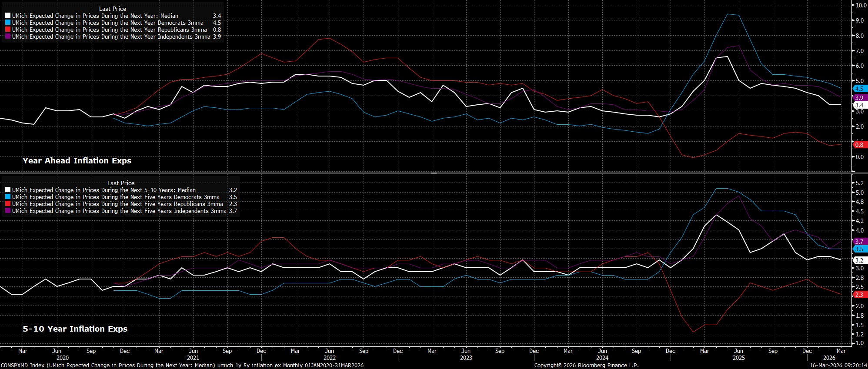Select the Next Five Years Independents legend label
Image resolution: width=868 pixels, height=369 pixels.
tap(119, 211)
